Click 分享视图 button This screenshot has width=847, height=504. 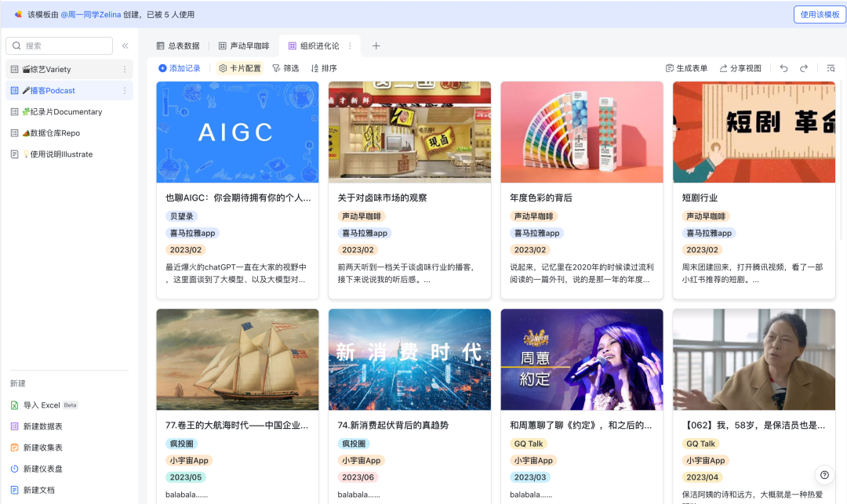(740, 68)
